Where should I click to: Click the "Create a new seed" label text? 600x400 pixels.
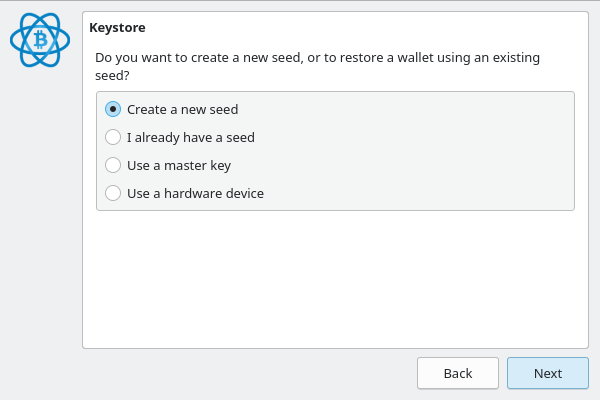(x=182, y=109)
